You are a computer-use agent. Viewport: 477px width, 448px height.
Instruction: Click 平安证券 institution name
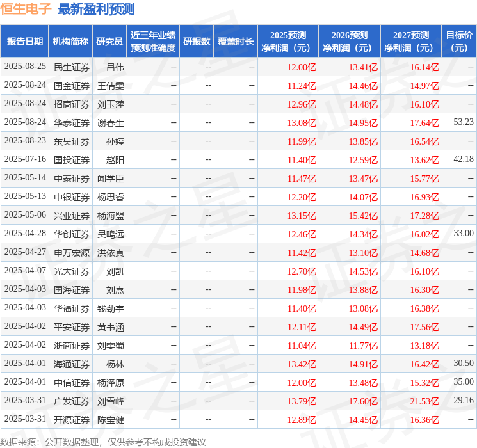point(72,327)
